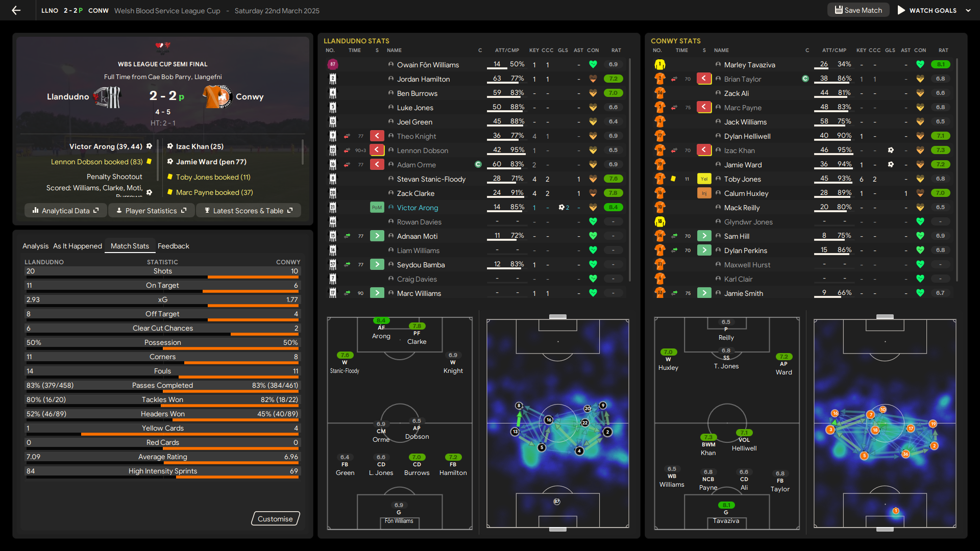The width and height of the screenshot is (980, 551).
Task: Click Calum Huxley's orange injury Inj icon
Action: [704, 193]
